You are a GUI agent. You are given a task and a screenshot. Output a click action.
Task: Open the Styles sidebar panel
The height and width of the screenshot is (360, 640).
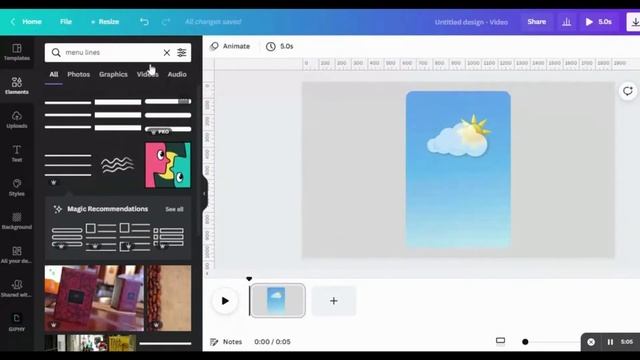click(17, 187)
